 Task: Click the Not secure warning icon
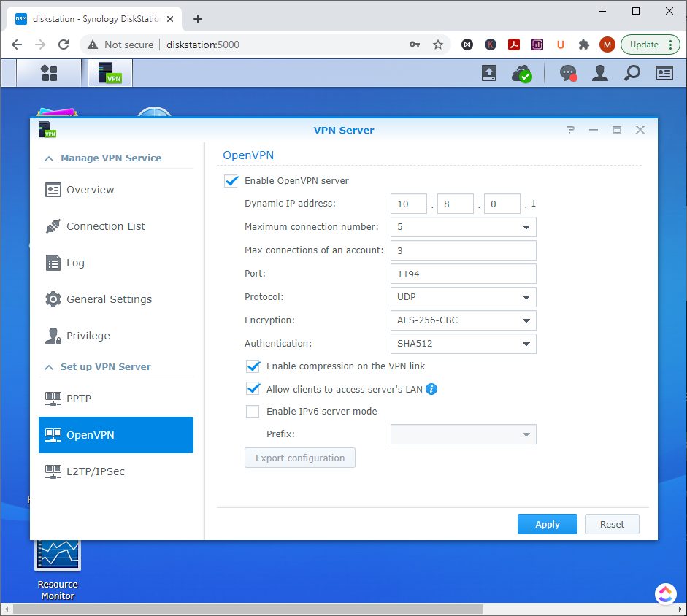pos(93,45)
